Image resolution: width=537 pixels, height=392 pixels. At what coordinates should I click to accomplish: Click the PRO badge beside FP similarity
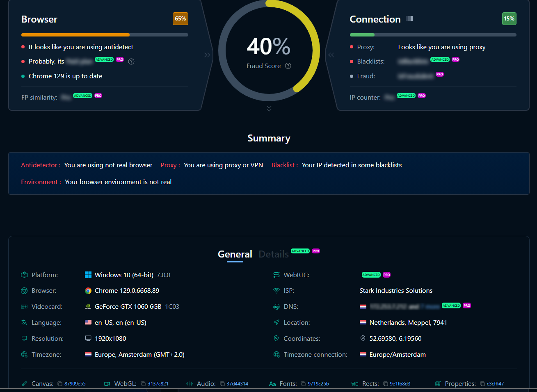coord(98,96)
